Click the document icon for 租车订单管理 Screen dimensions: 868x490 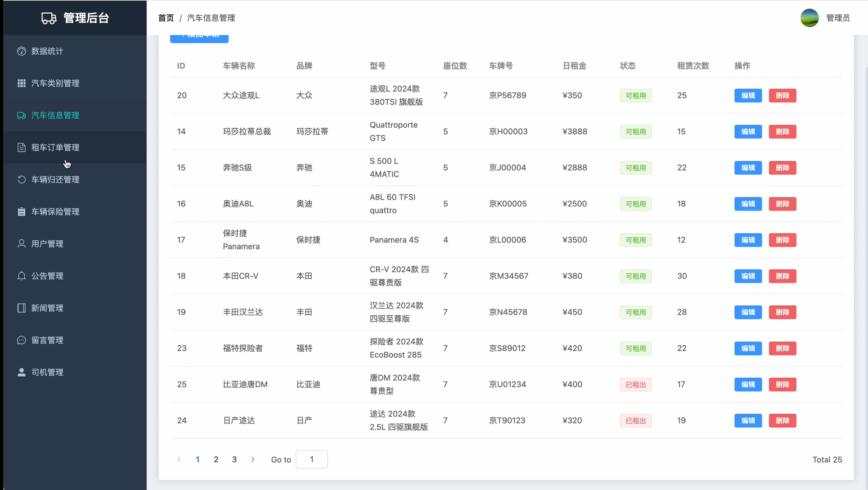(x=22, y=147)
